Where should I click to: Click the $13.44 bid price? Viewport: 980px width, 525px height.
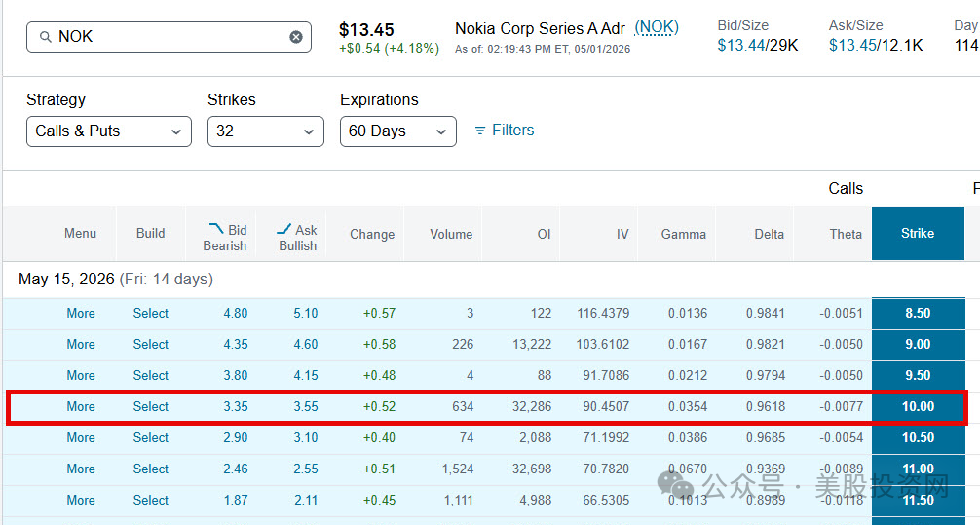[740, 45]
